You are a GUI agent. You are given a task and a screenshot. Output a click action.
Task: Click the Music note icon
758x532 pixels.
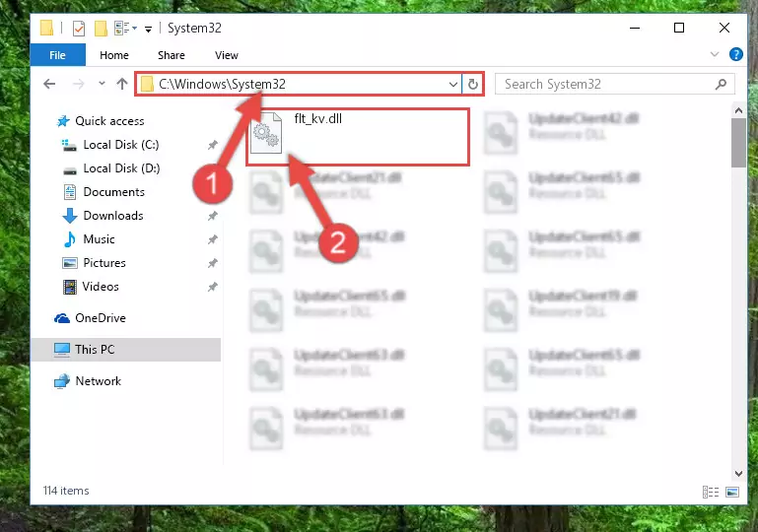(x=70, y=239)
